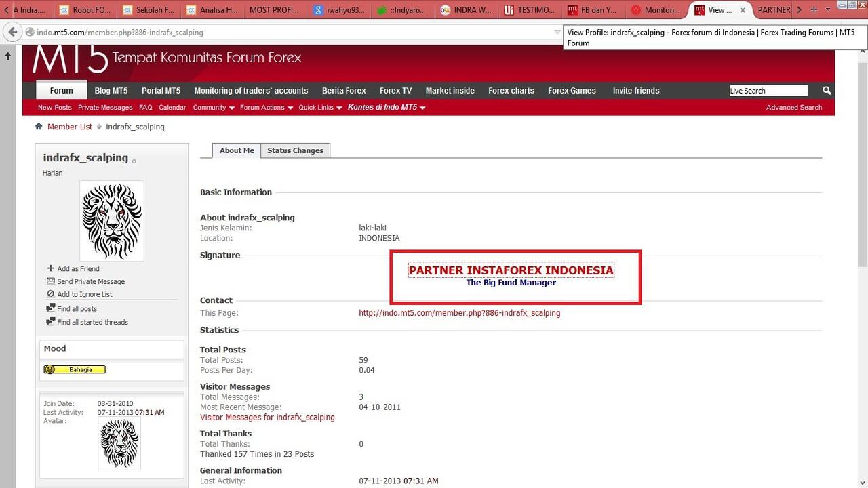
Task: Click the "Thanked 157 Times in 23 Posts" text
Action: tap(257, 454)
